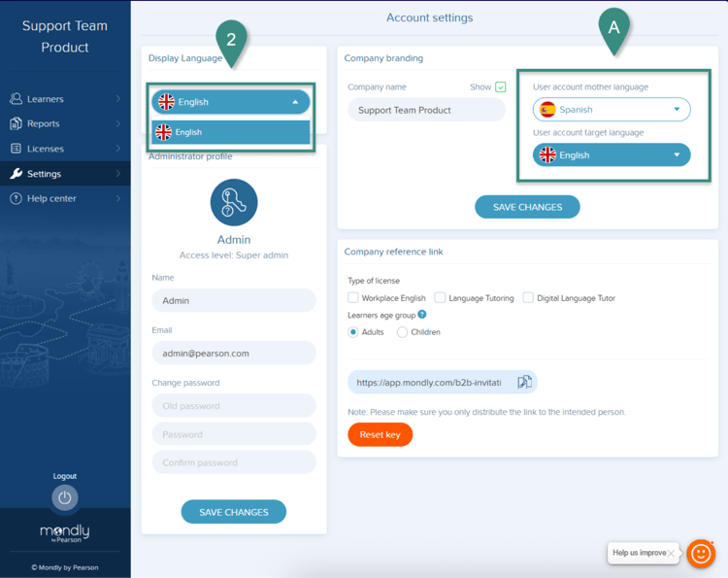Save changes in Company branding
Image resolution: width=728 pixels, height=578 pixels.
click(527, 207)
